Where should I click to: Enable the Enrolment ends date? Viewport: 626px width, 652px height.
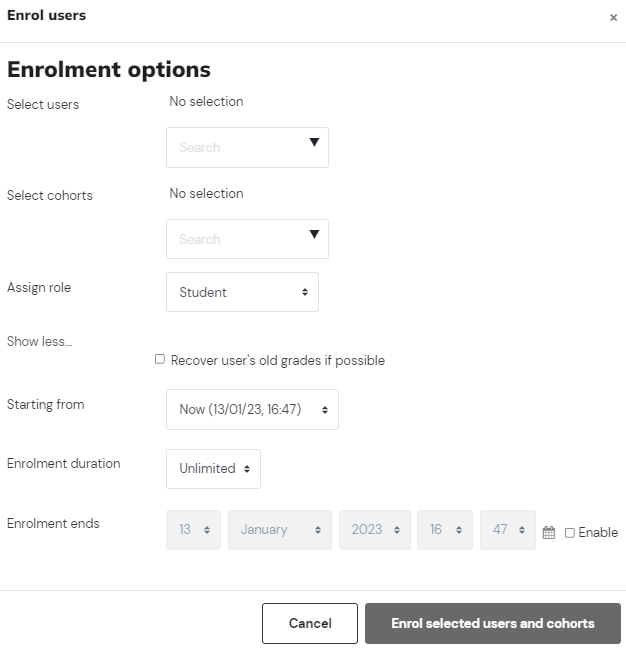point(570,533)
